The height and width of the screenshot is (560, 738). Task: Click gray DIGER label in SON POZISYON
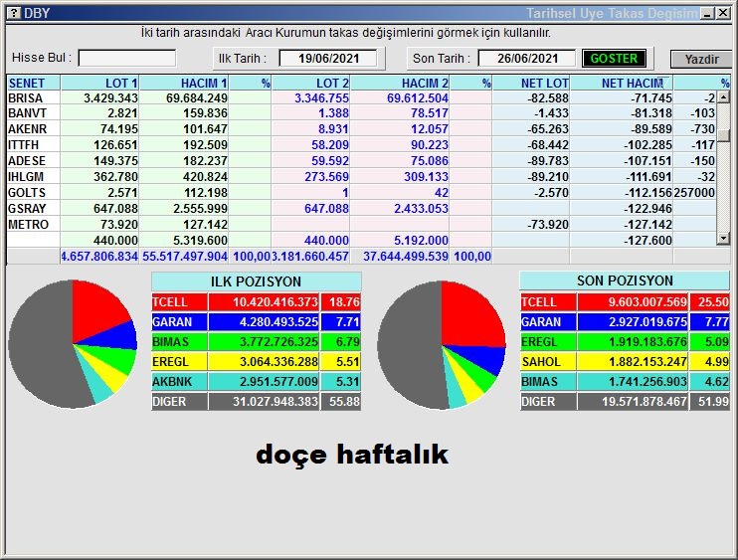pos(548,402)
